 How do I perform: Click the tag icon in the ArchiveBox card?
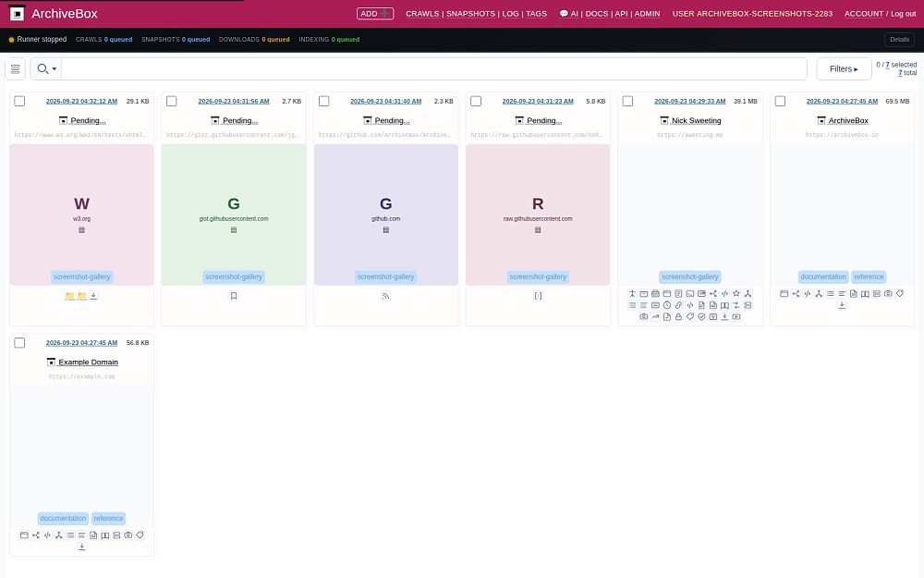point(900,294)
